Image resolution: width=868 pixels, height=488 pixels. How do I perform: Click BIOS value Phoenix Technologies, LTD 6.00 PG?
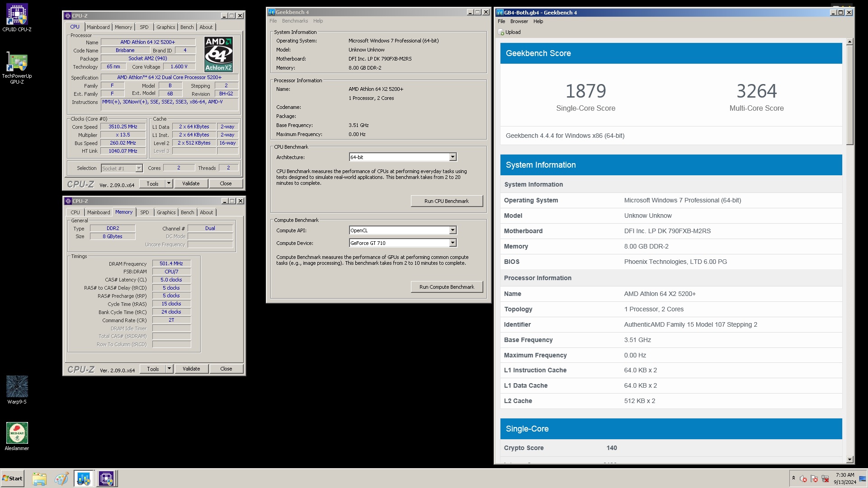(675, 262)
